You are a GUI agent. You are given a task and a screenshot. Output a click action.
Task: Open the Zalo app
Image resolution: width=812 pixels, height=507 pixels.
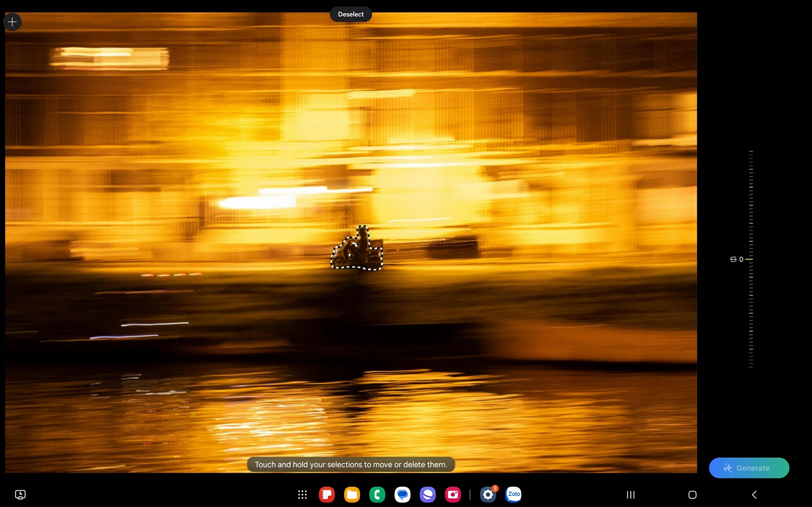pyautogui.click(x=514, y=494)
